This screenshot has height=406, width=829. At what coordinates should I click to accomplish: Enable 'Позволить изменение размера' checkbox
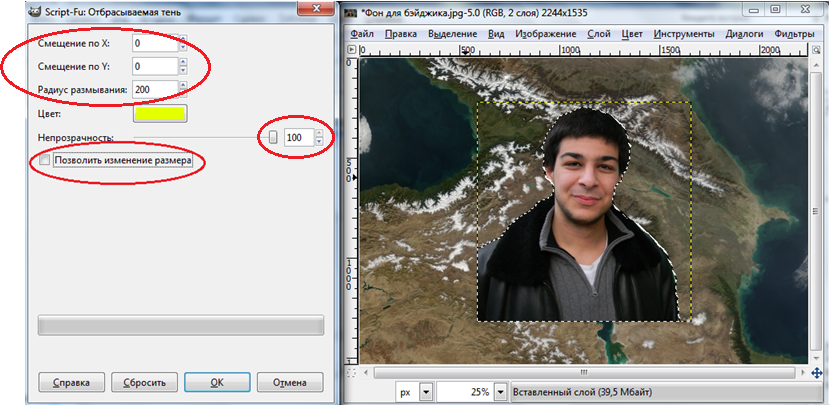pyautogui.click(x=45, y=160)
